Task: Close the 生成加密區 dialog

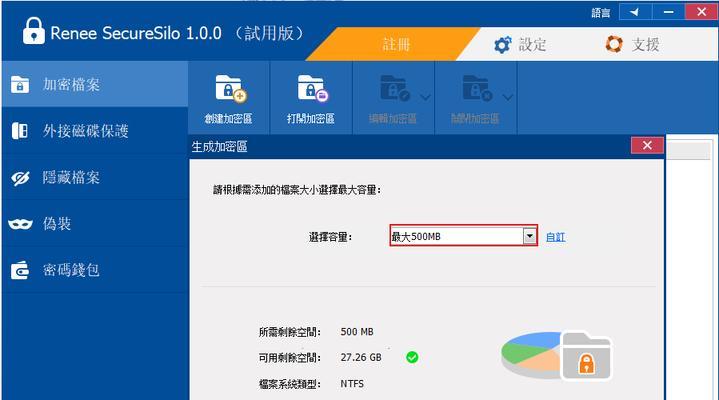Action: point(647,145)
